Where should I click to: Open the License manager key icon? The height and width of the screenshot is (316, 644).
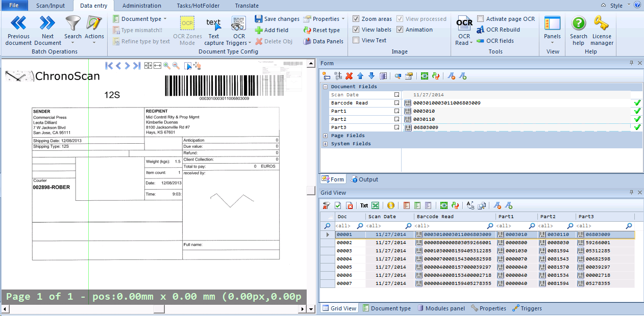click(602, 24)
